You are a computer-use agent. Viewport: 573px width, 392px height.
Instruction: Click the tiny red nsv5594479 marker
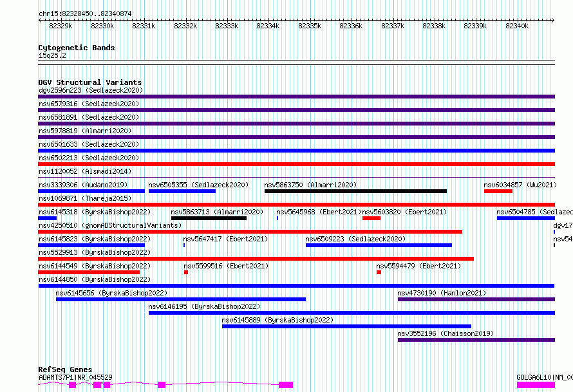[x=379, y=272]
